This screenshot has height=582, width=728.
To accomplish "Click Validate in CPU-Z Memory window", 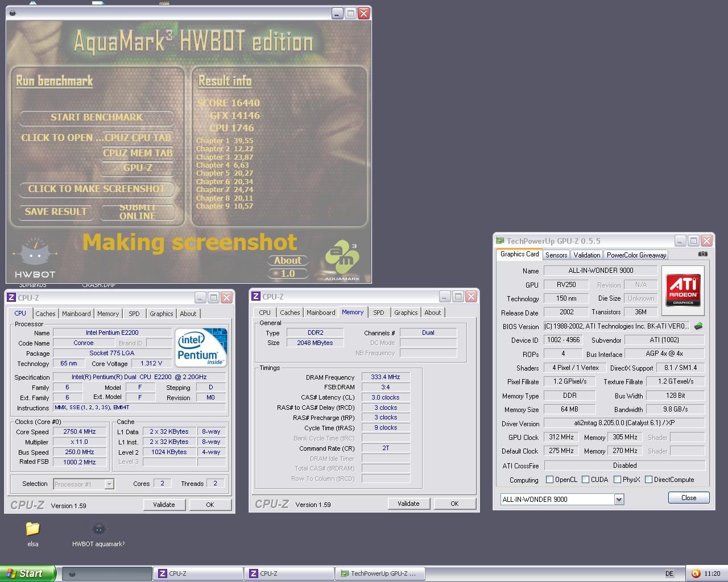I will tap(408, 504).
